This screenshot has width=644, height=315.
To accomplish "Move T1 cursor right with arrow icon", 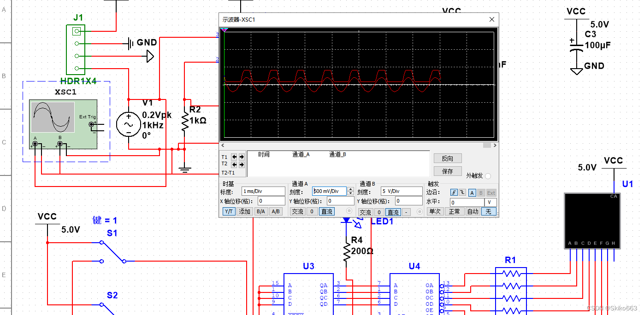I will point(241,157).
